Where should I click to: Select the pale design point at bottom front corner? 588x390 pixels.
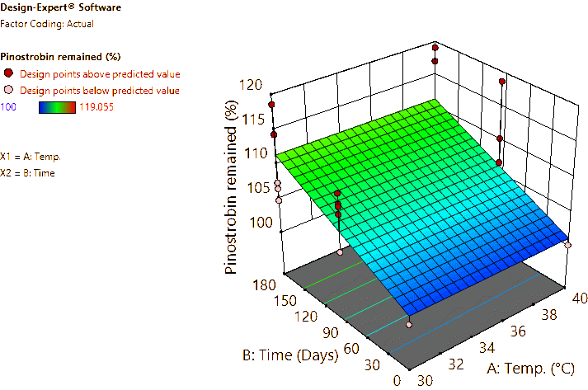point(409,325)
